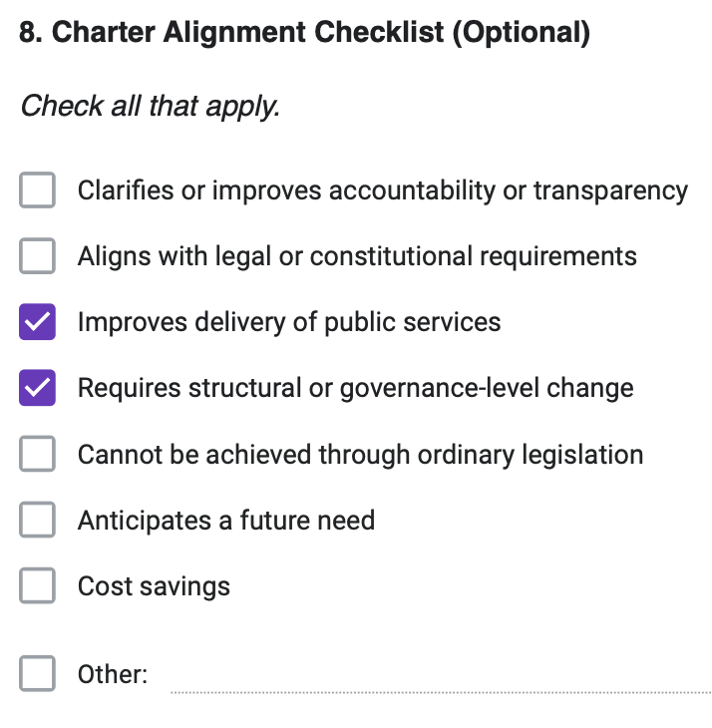Image resolution: width=712 pixels, height=728 pixels.
Task: Click the 'Anticipates a future need' label
Action: [x=226, y=521]
